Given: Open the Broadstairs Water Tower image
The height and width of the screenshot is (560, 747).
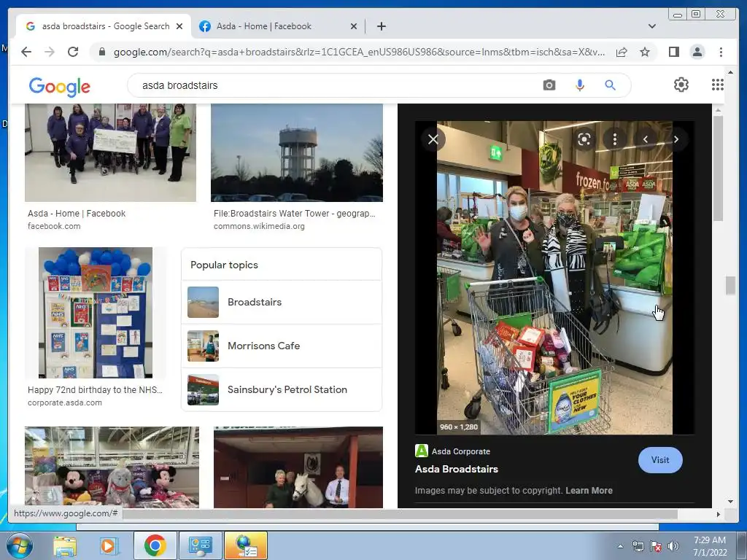Looking at the screenshot, I should tap(297, 152).
